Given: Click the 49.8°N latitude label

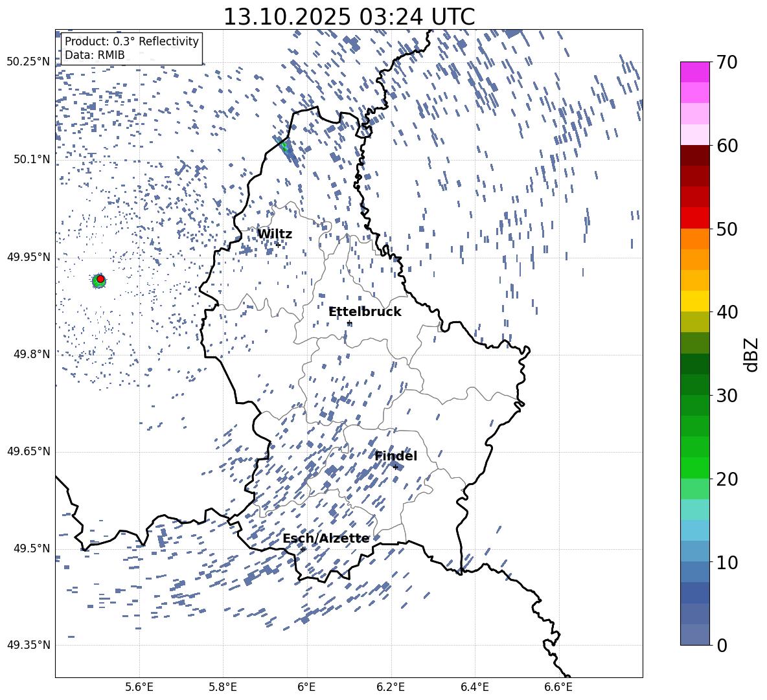Looking at the screenshot, I should point(31,354).
